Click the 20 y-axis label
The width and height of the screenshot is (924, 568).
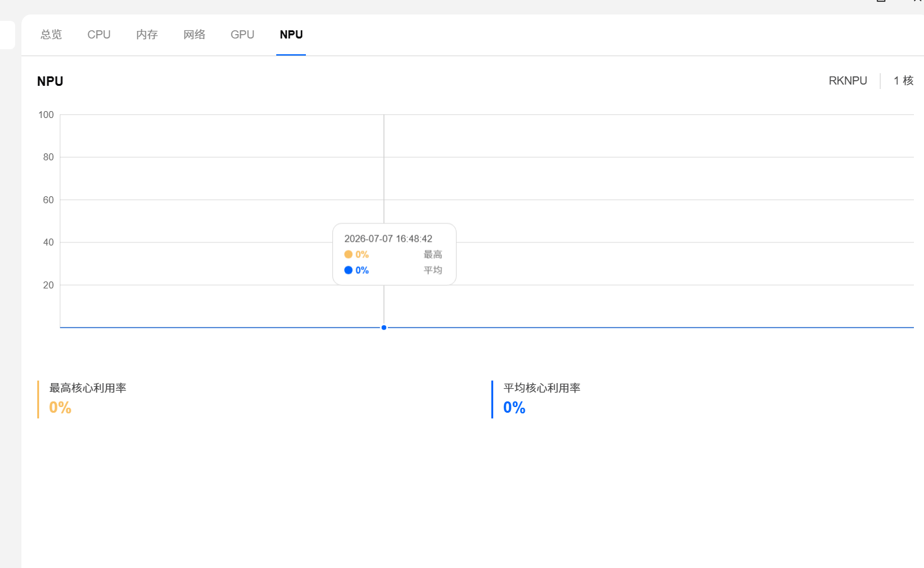[x=49, y=285]
